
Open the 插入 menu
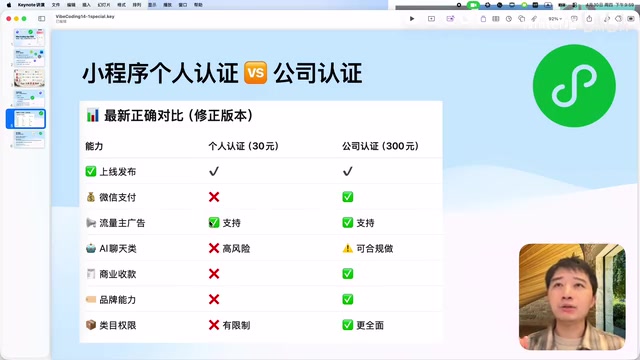87,5
